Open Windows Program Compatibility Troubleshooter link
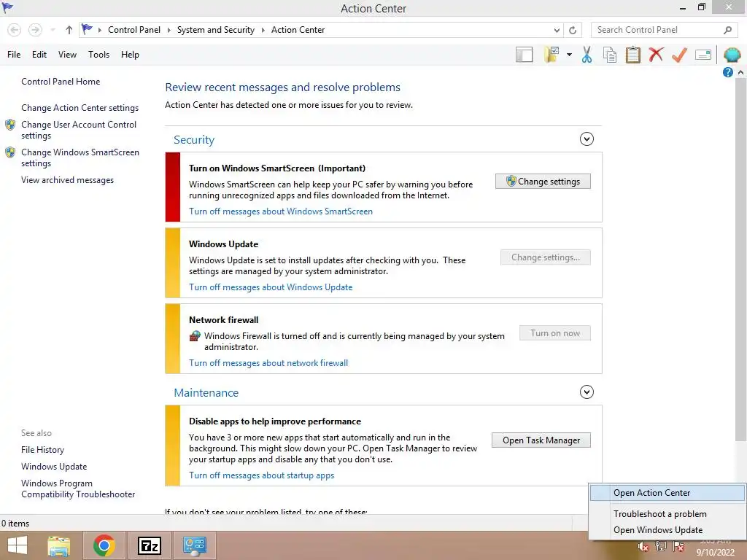Viewport: 747px width, 560px height. (77, 489)
